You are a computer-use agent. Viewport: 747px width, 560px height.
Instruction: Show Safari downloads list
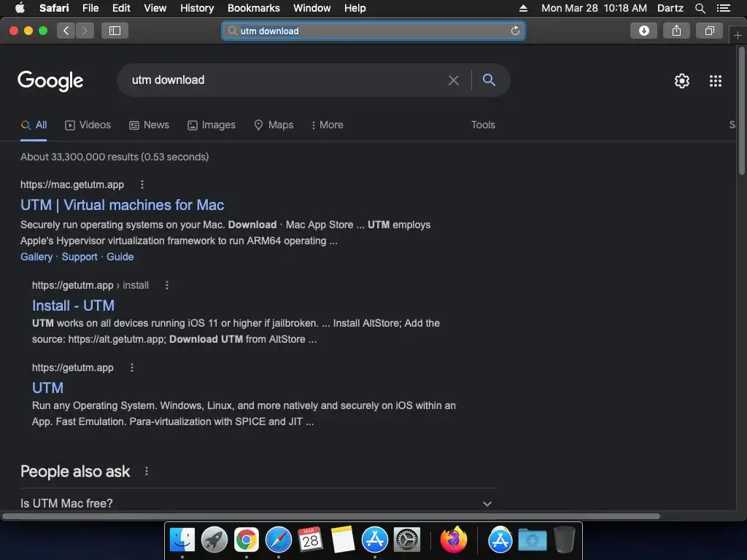(x=643, y=31)
